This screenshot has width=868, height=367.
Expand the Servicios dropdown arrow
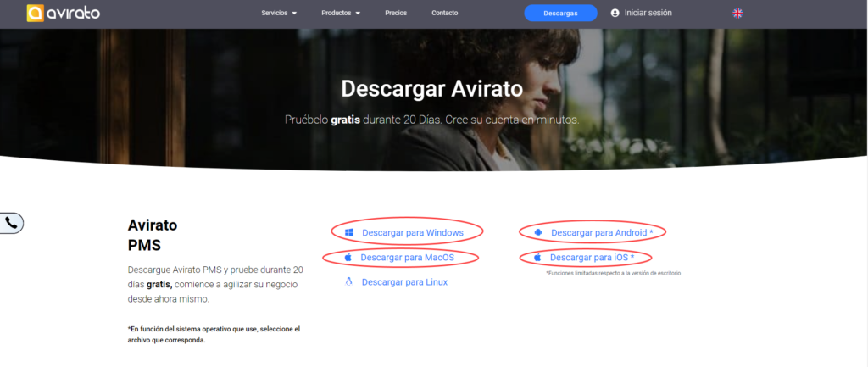tap(294, 14)
